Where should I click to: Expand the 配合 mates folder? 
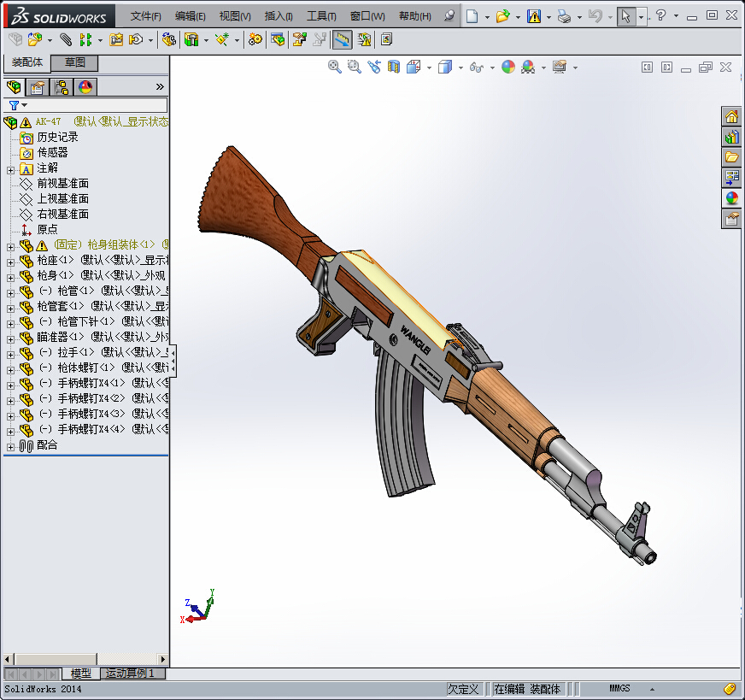(x=10, y=447)
